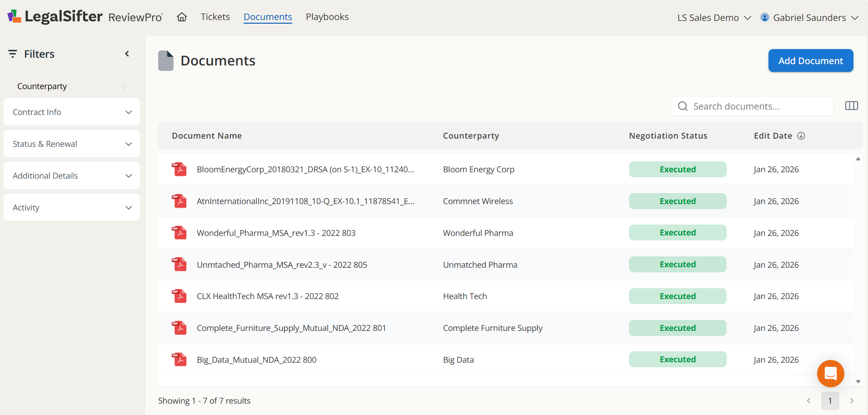The height and width of the screenshot is (415, 868).
Task: Open the orange chat support bubble
Action: pyautogui.click(x=830, y=373)
